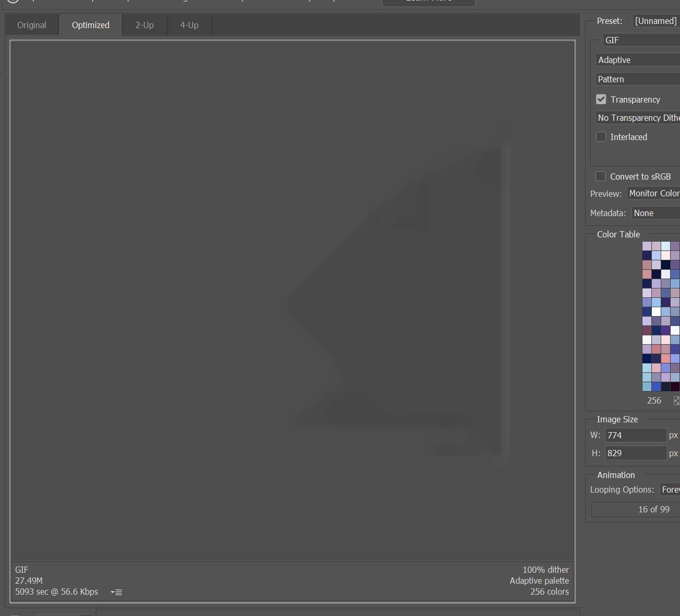Open the Preset dropdown showing [Unnamed]
Image resolution: width=680 pixels, height=616 pixels.
(656, 21)
